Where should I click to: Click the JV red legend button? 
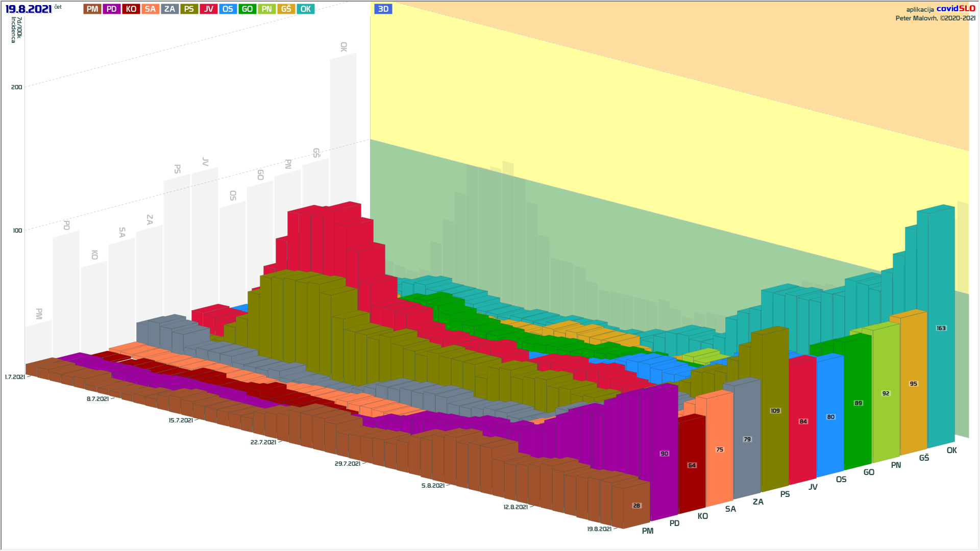209,9
